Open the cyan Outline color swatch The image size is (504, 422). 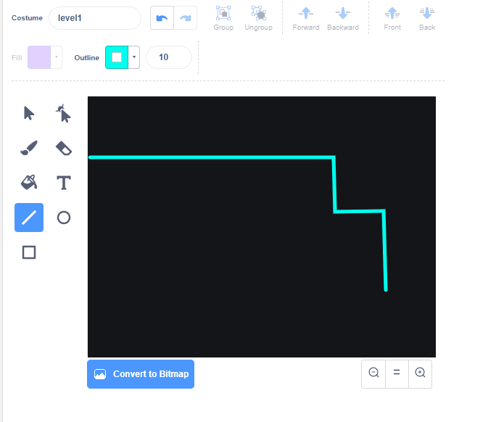(117, 57)
